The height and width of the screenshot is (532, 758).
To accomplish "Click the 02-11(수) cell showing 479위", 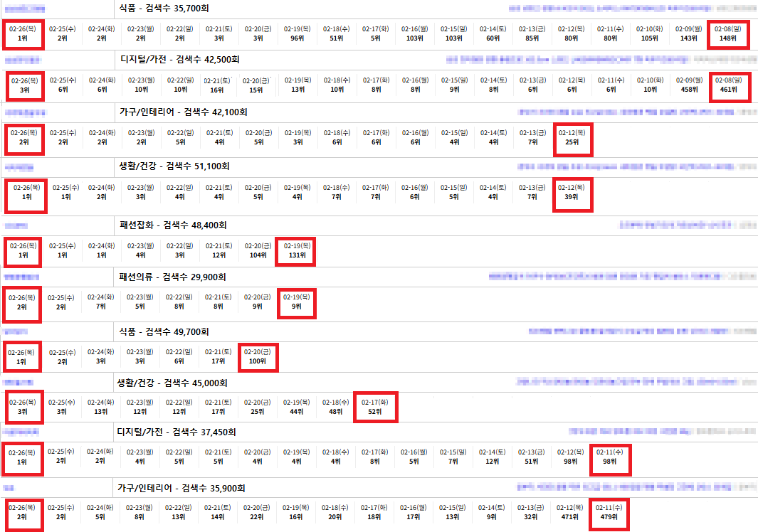I will 610,512.
